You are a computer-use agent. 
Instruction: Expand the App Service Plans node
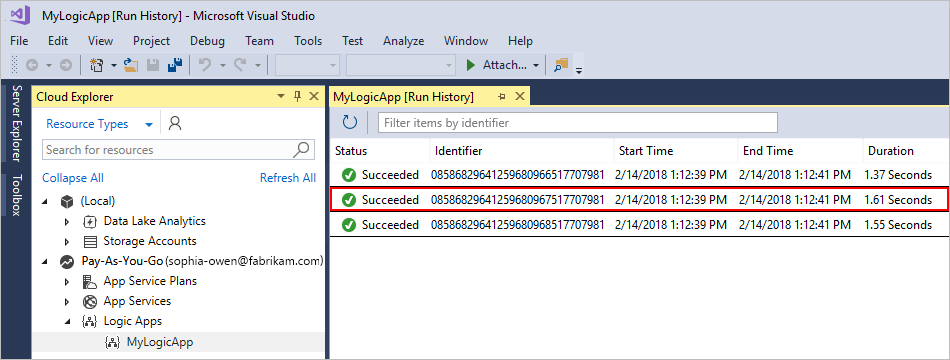(x=67, y=281)
